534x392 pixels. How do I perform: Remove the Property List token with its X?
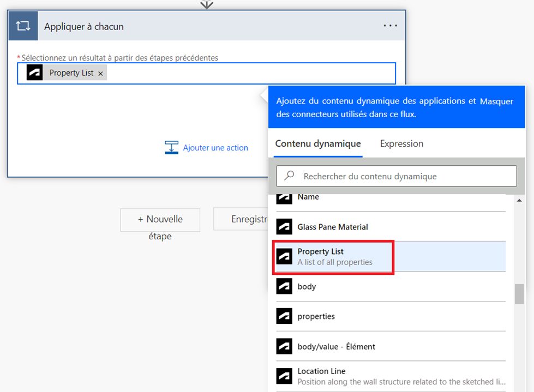pos(100,74)
